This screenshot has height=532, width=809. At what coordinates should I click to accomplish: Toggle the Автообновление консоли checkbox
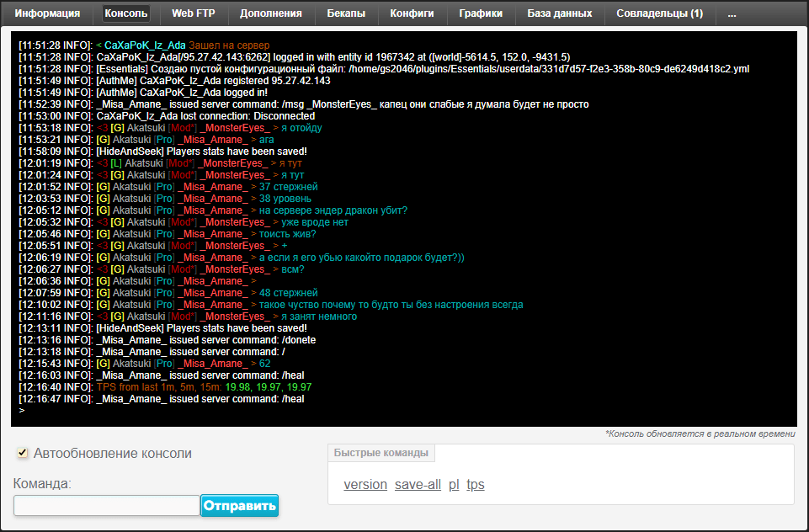click(23, 454)
